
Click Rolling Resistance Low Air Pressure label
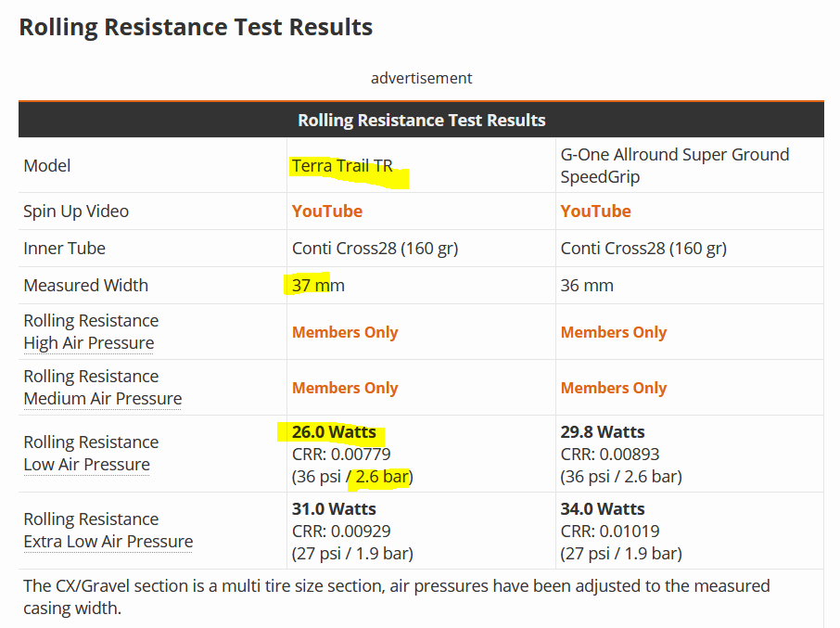pos(91,454)
